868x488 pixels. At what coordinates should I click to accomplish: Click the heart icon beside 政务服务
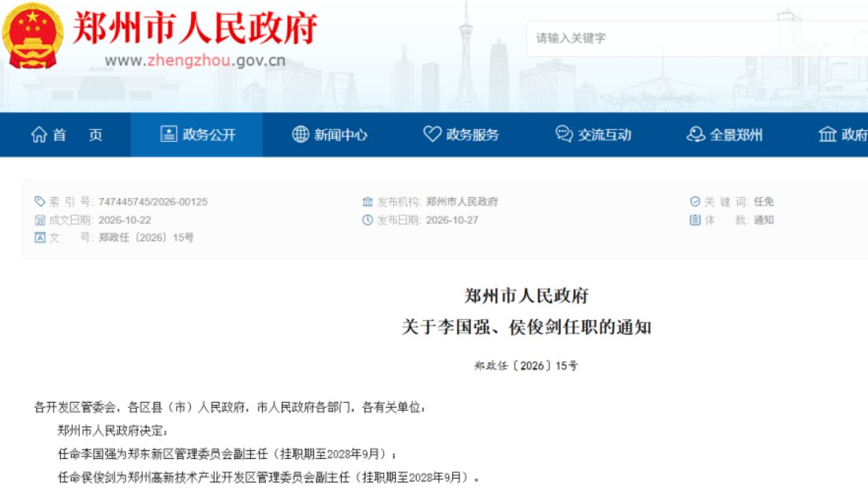pos(432,134)
